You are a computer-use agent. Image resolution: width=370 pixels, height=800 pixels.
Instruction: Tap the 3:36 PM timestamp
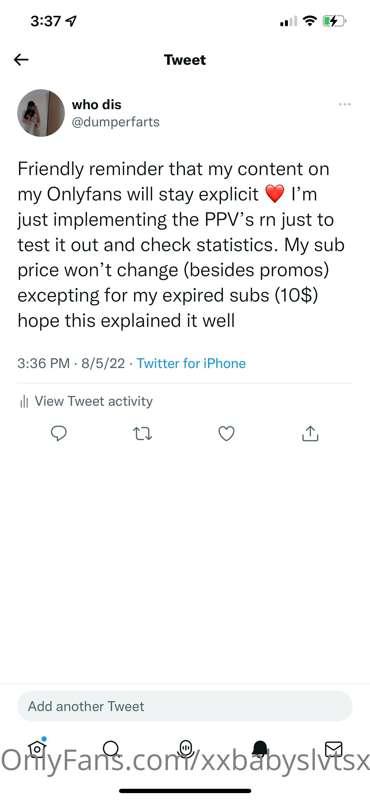click(43, 363)
